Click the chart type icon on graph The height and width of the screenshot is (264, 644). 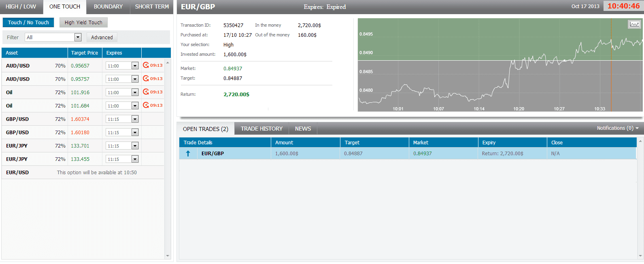click(x=634, y=25)
